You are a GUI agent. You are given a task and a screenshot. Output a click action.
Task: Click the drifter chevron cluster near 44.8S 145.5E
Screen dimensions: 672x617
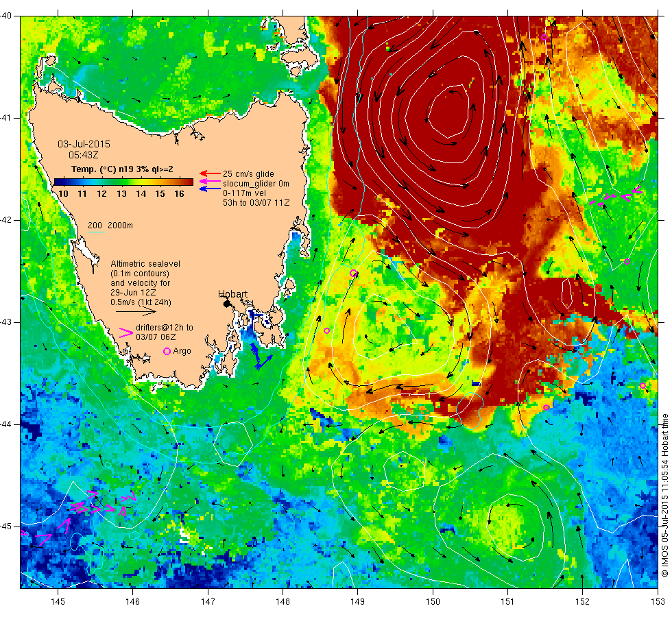point(104,505)
